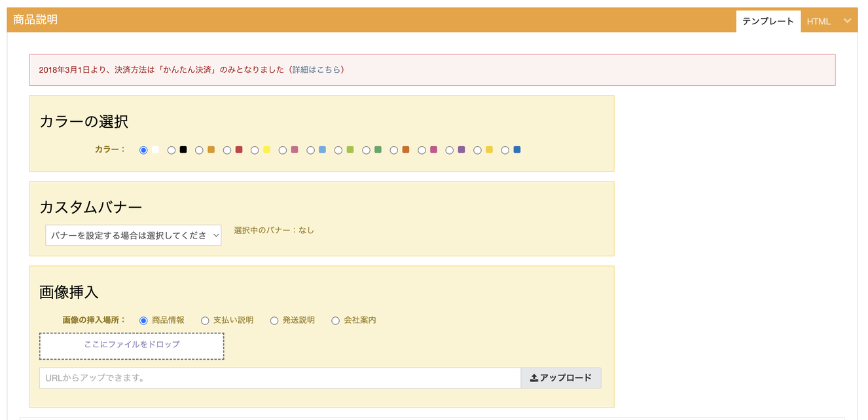The image size is (868, 420).
Task: Expand the chevron next to HTML tab
Action: [847, 21]
